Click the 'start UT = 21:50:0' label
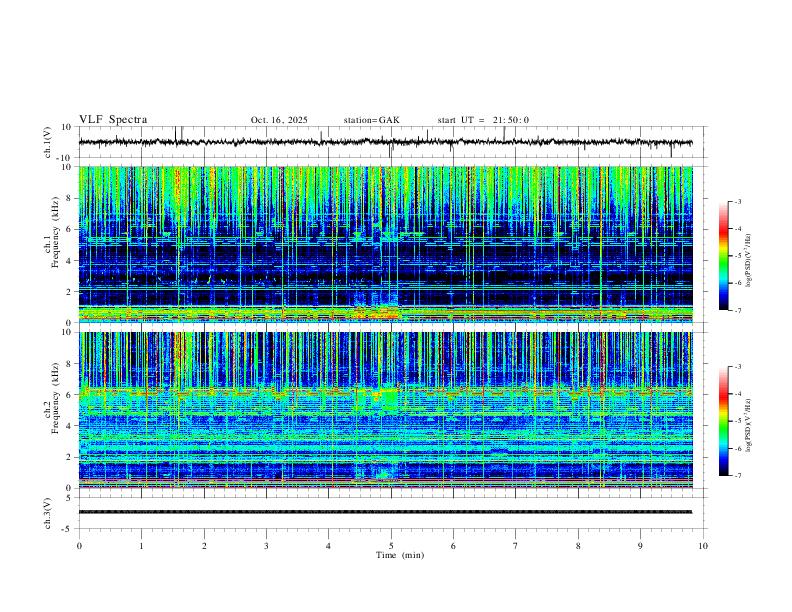 coord(483,120)
